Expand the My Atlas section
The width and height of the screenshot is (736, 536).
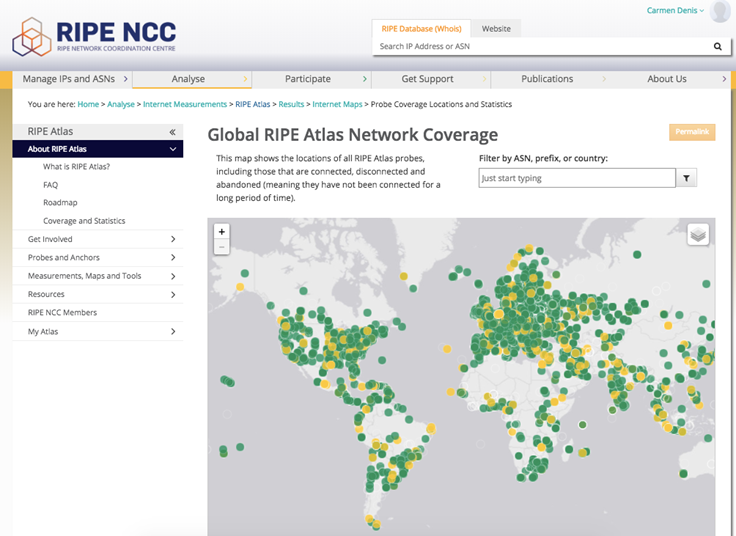pos(173,331)
